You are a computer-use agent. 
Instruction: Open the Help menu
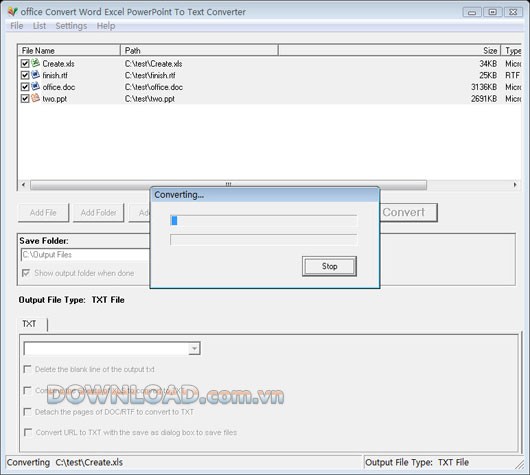coord(106,26)
